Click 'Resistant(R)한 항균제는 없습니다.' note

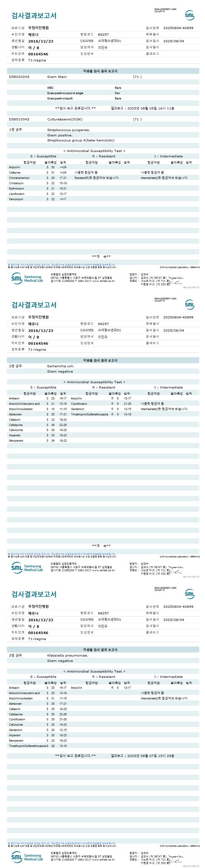point(96,178)
